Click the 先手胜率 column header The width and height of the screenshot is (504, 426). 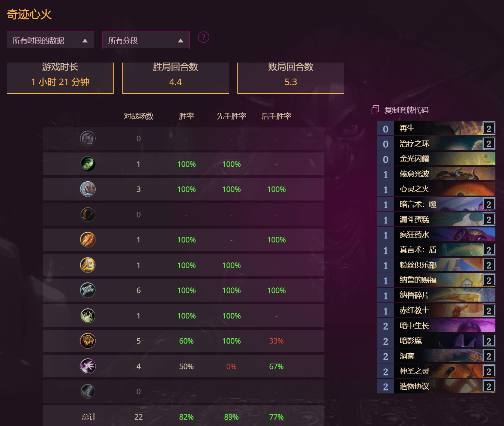231,116
